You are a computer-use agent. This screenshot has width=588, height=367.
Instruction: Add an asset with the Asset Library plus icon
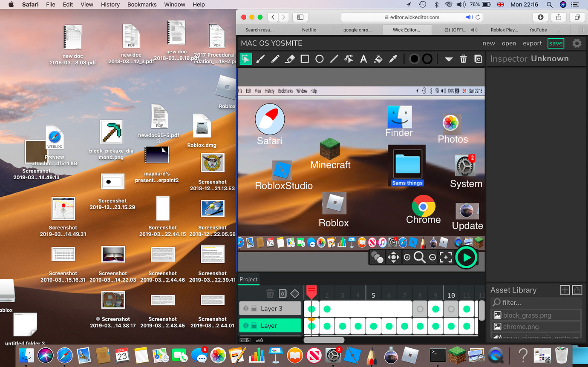[565, 290]
